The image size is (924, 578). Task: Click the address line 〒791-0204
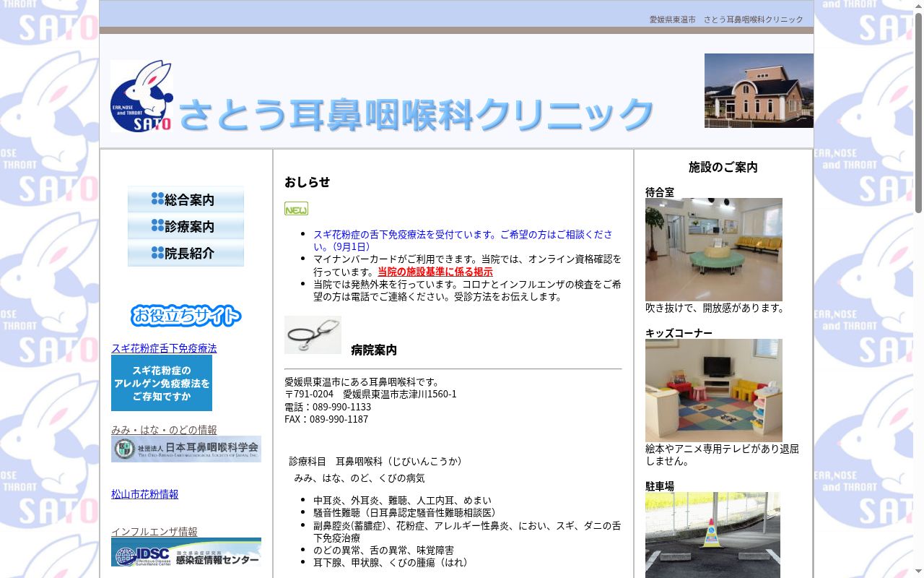pyautogui.click(x=370, y=394)
